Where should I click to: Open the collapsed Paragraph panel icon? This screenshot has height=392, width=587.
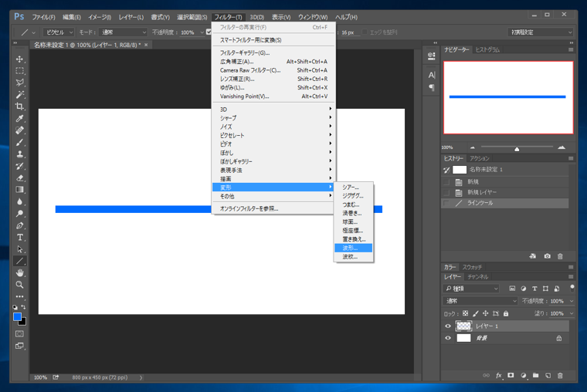click(431, 87)
